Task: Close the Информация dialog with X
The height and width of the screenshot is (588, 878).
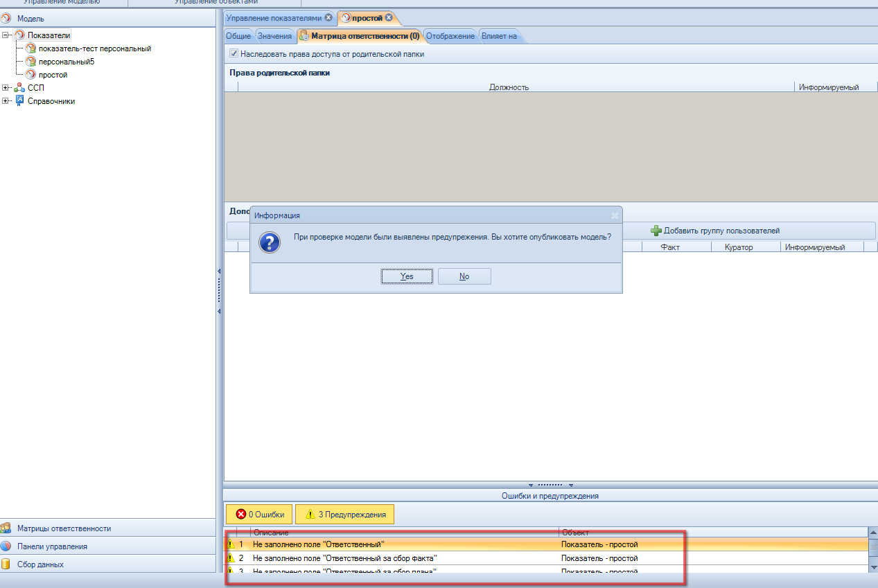Action: click(614, 215)
